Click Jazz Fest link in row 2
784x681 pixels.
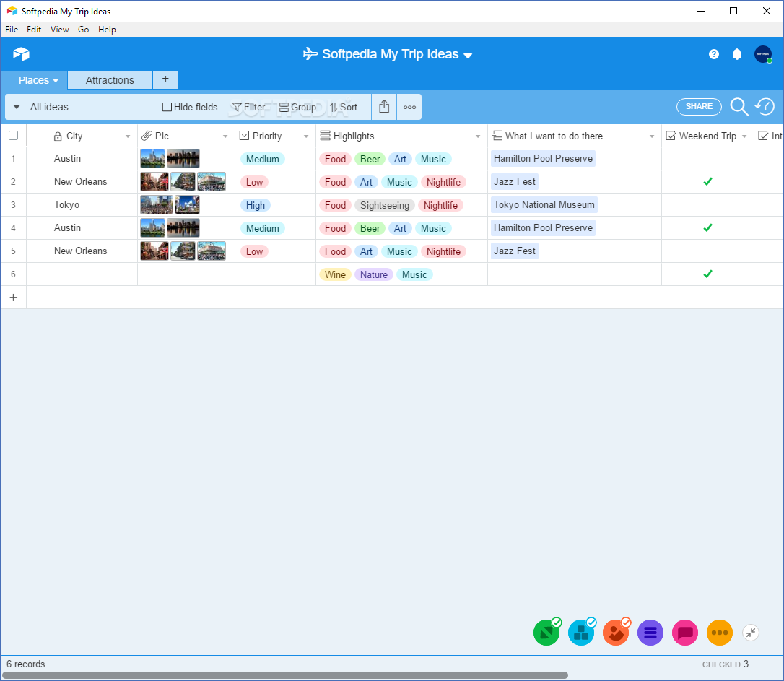click(x=515, y=181)
